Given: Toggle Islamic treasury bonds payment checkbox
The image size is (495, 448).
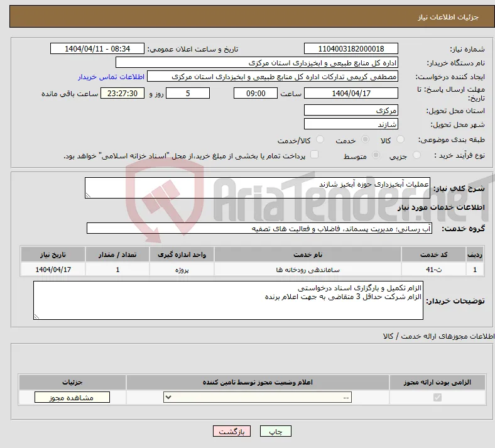Looking at the screenshot, I should 314,155.
